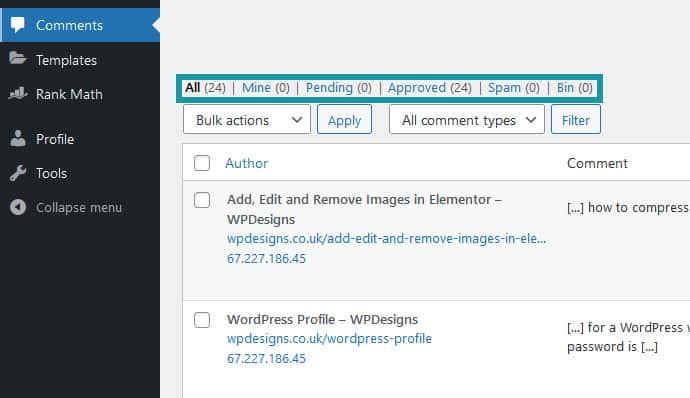Viewport: 690px width, 398px height.
Task: Expand the Bulk actions dropdown
Action: [x=247, y=119]
